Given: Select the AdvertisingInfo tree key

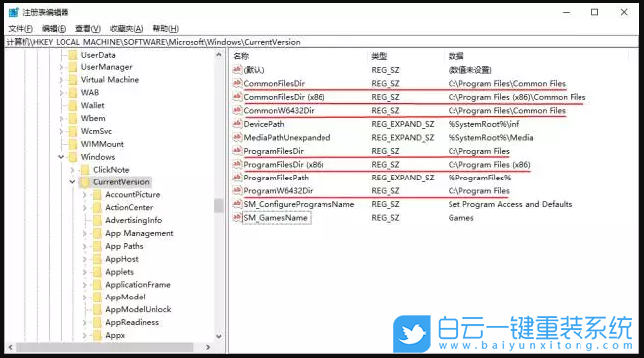Looking at the screenshot, I should 134,220.
